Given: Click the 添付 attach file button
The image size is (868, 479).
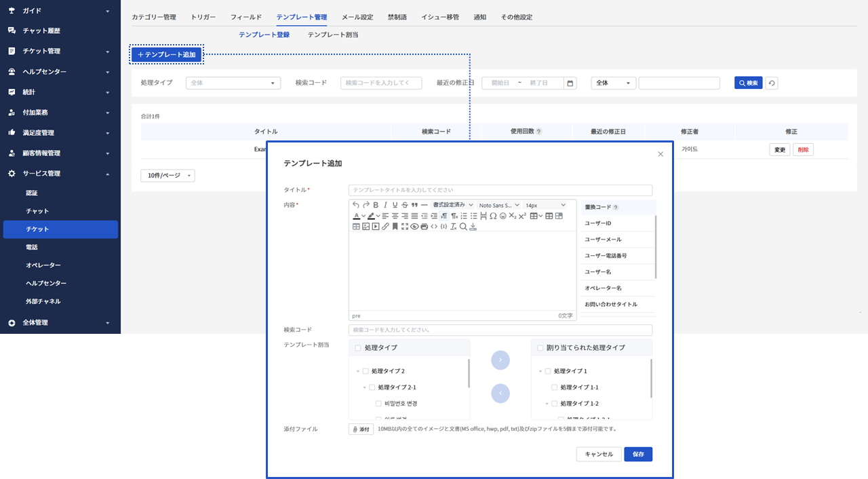Looking at the screenshot, I should click(361, 429).
